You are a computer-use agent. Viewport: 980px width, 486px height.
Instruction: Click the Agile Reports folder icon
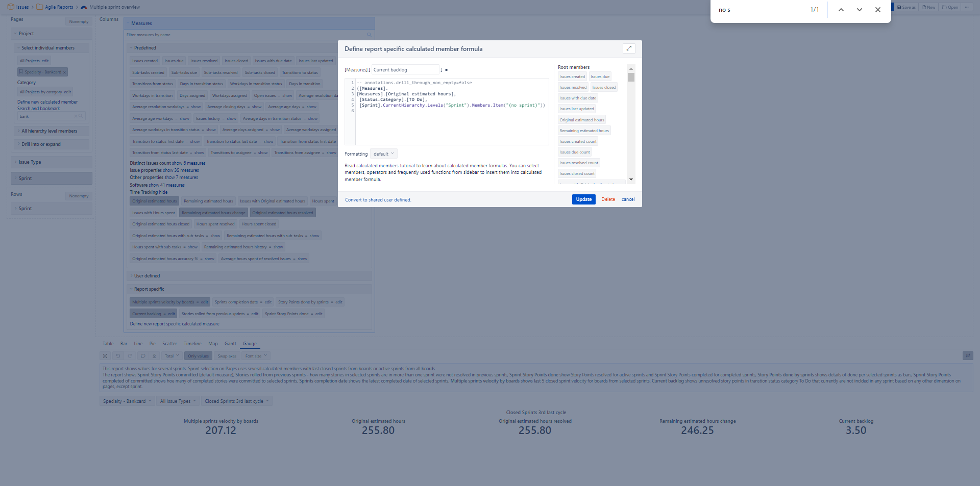click(x=40, y=7)
